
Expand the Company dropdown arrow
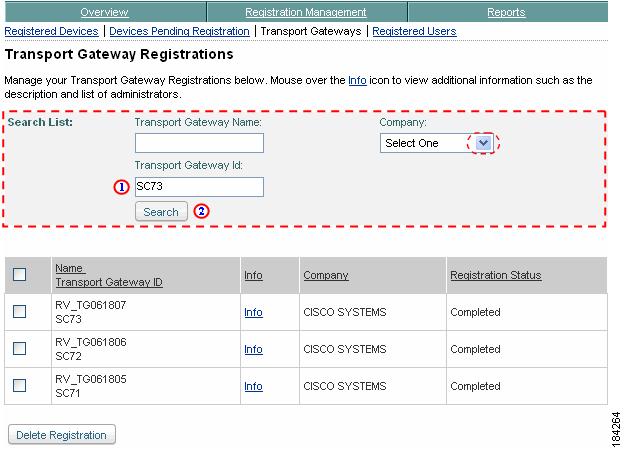click(x=484, y=143)
